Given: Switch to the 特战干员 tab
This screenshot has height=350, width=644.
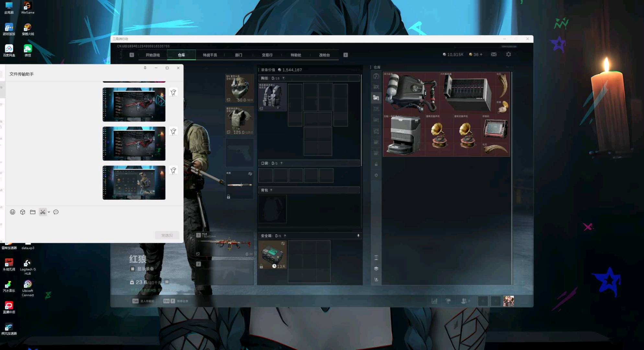Looking at the screenshot, I should point(210,55).
